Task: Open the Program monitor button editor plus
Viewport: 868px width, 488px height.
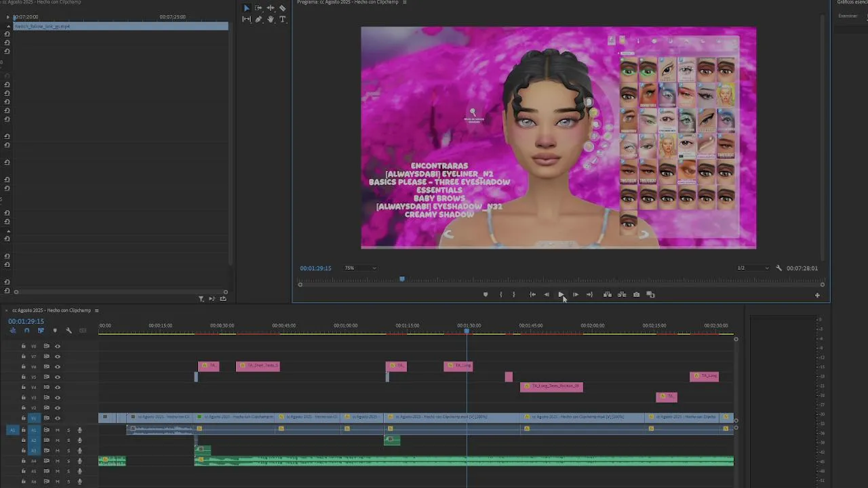Action: pos(817,295)
